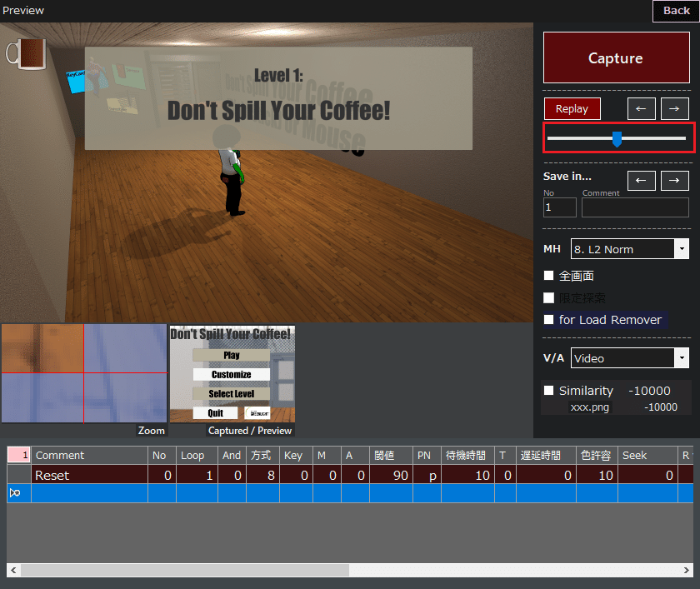Viewport: 700px width, 589px height.
Task: Click the replay position slider handle
Action: click(617, 139)
